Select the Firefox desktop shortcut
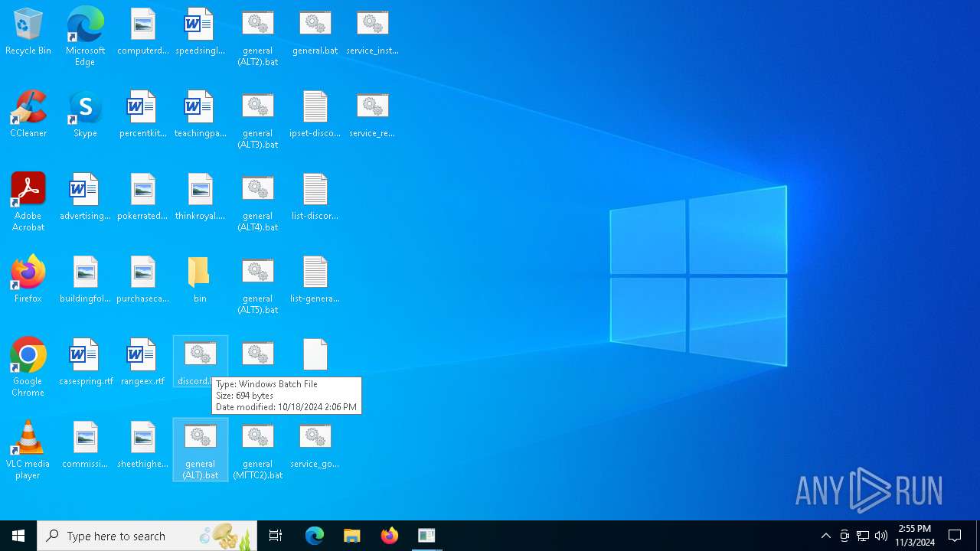The height and width of the screenshot is (551, 980). point(28,279)
